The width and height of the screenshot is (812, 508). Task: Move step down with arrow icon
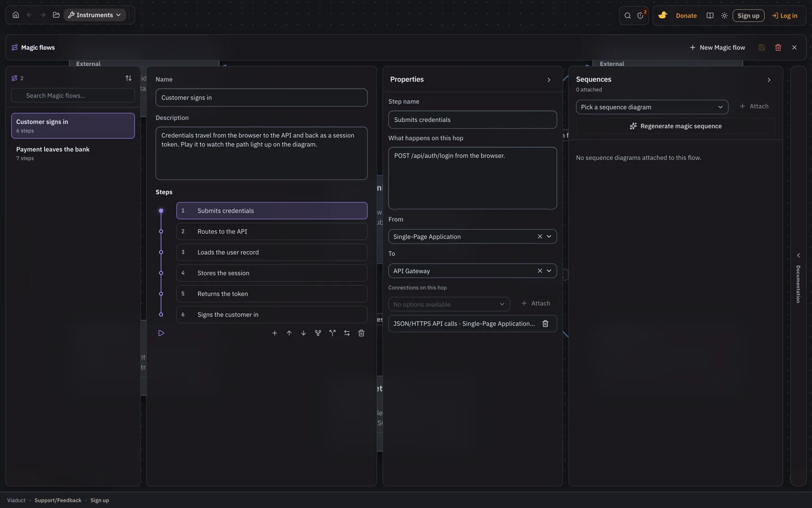tap(304, 333)
